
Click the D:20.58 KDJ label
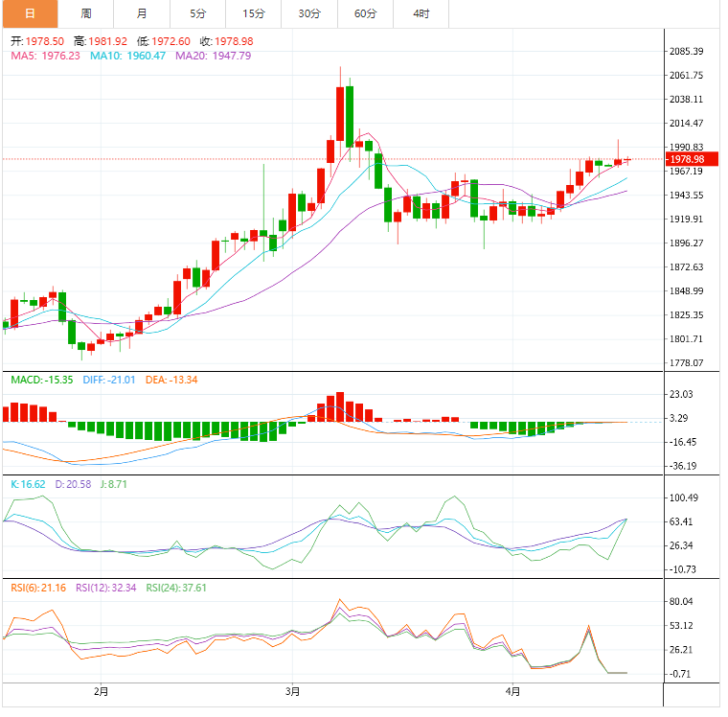coord(73,484)
